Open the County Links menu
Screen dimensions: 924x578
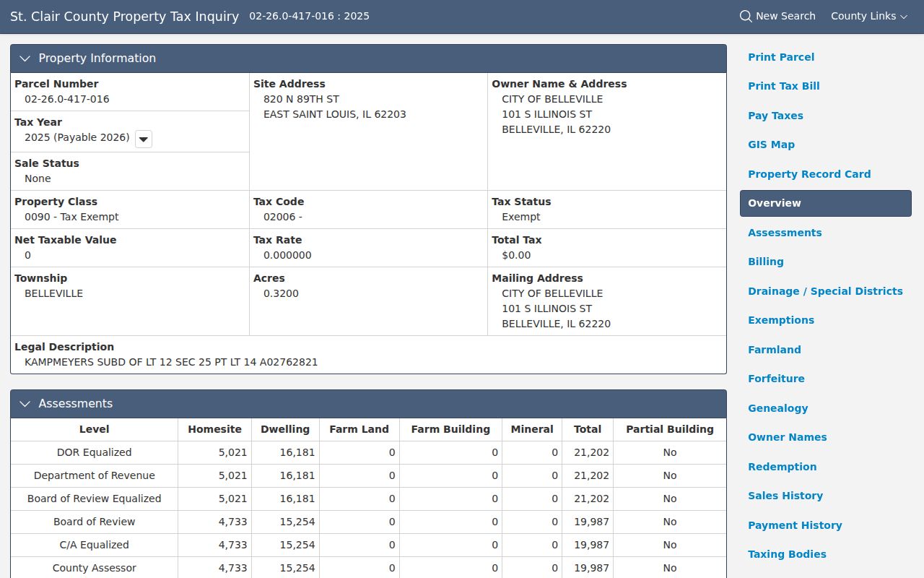[x=869, y=16]
